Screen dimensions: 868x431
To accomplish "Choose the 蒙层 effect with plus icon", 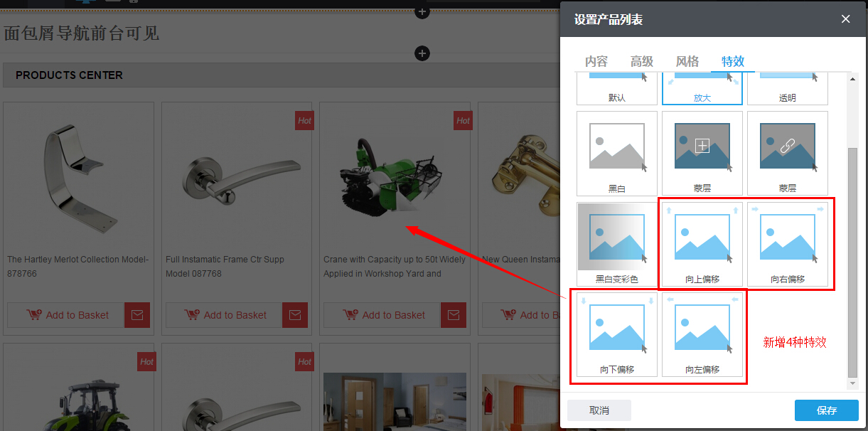I will click(x=702, y=153).
